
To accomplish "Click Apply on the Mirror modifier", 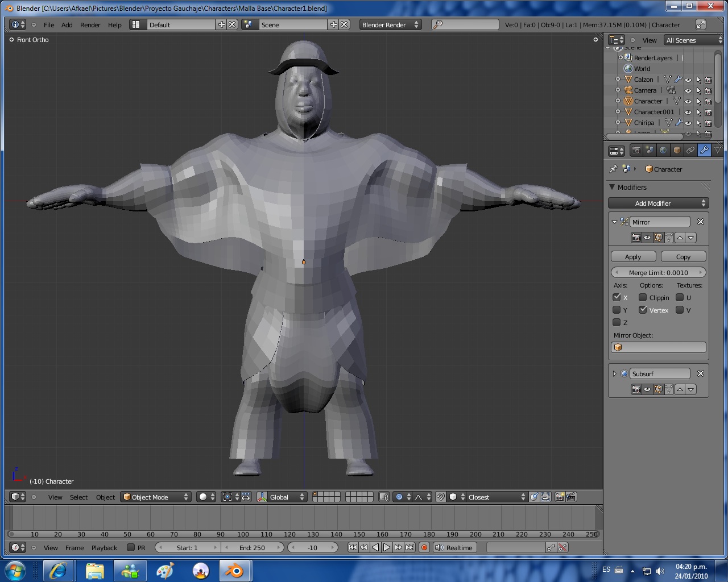I will click(x=633, y=257).
